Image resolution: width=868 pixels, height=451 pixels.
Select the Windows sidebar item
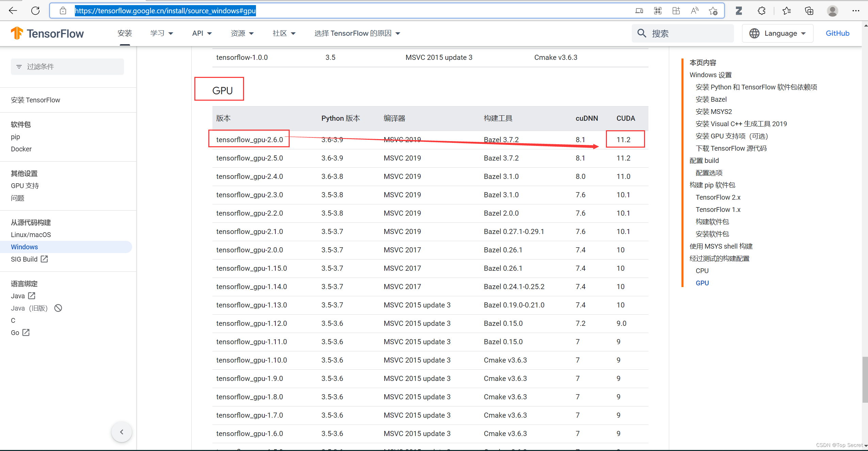66,247
